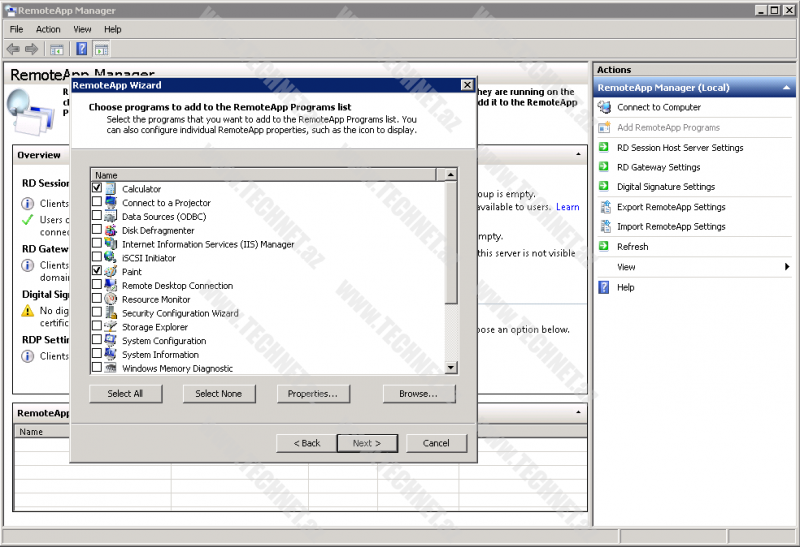Expand the View submenu arrow in Actions

pos(787,267)
